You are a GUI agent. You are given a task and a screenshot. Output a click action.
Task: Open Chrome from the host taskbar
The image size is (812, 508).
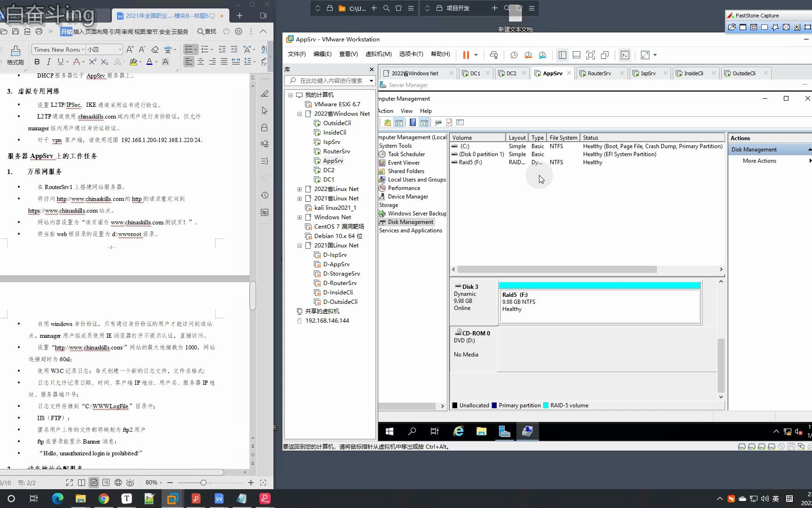103,499
